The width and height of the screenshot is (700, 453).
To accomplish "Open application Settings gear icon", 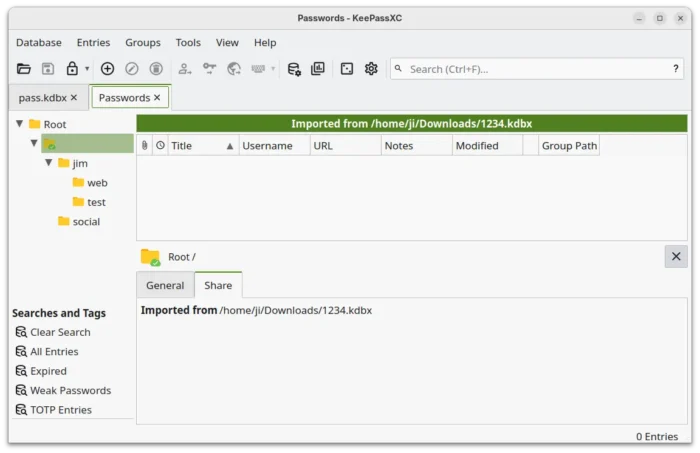I will click(371, 69).
